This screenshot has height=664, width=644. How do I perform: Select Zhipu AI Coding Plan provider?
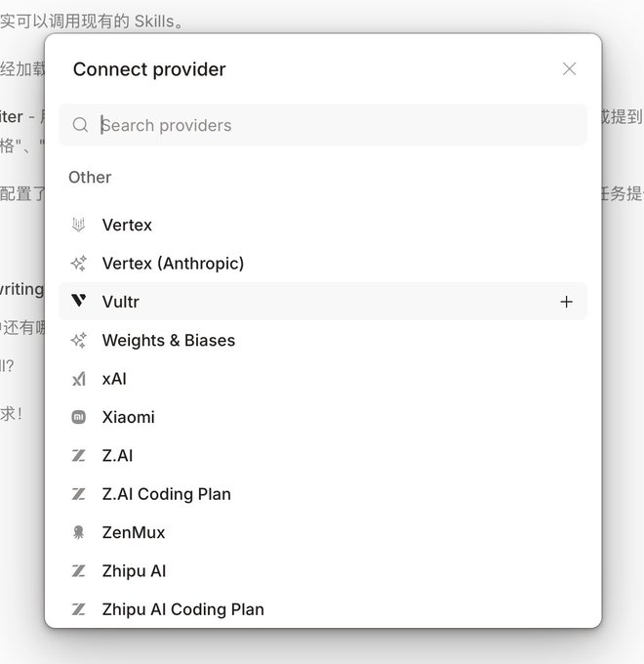(182, 609)
